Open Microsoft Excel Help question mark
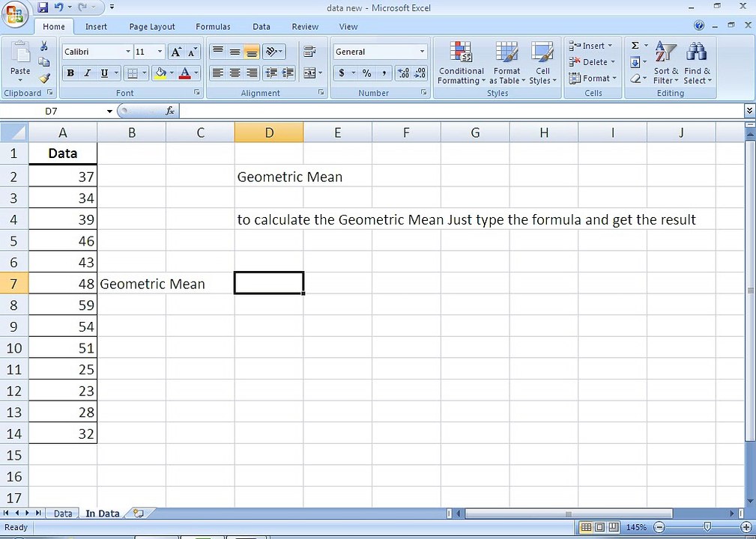This screenshot has height=539, width=756. tap(699, 26)
